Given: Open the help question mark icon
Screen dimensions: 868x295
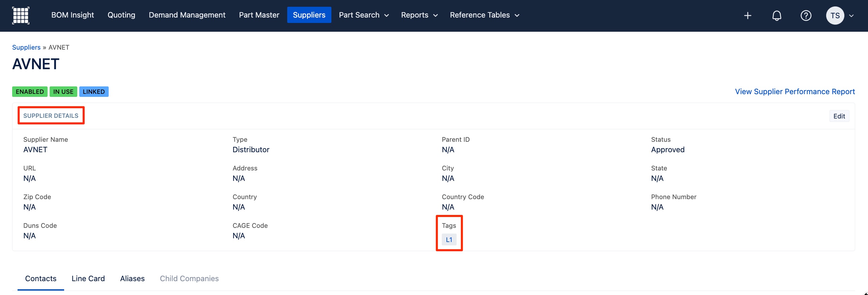Looking at the screenshot, I should click(806, 16).
